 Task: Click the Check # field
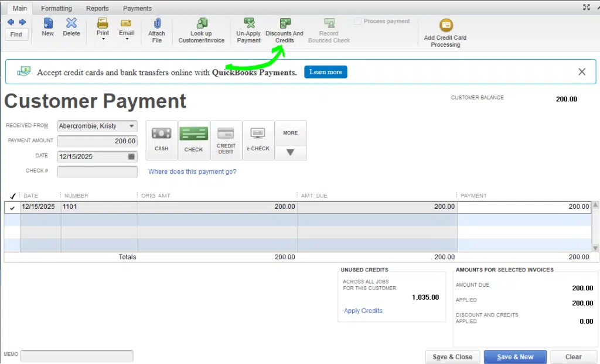(x=97, y=171)
